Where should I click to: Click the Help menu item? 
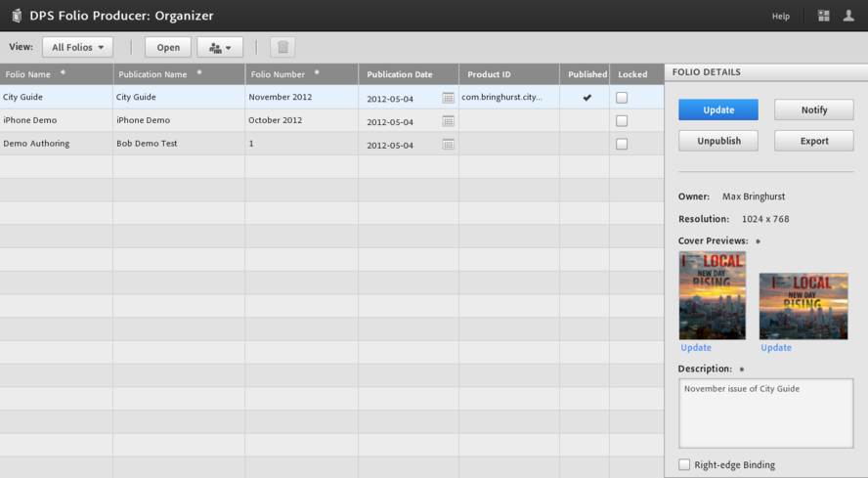(x=781, y=16)
